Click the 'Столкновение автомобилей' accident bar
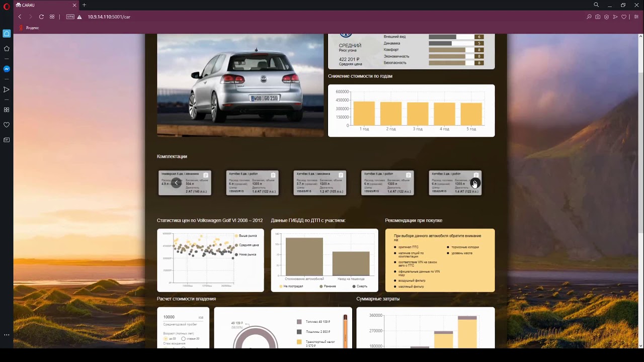644x362 pixels. point(304,256)
